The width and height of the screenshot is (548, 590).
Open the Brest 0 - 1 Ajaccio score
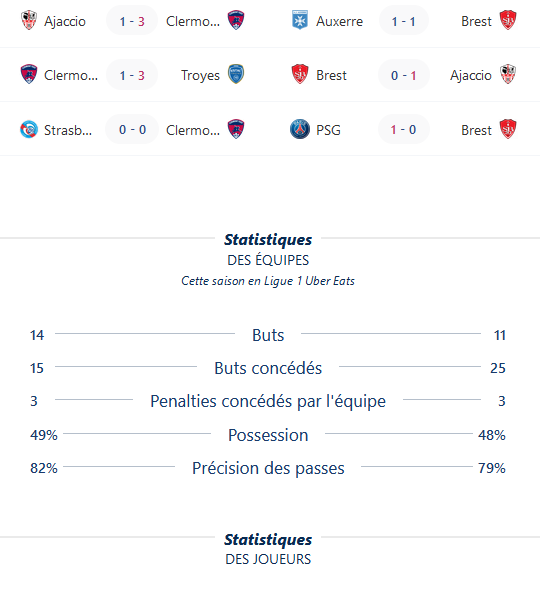pos(403,75)
